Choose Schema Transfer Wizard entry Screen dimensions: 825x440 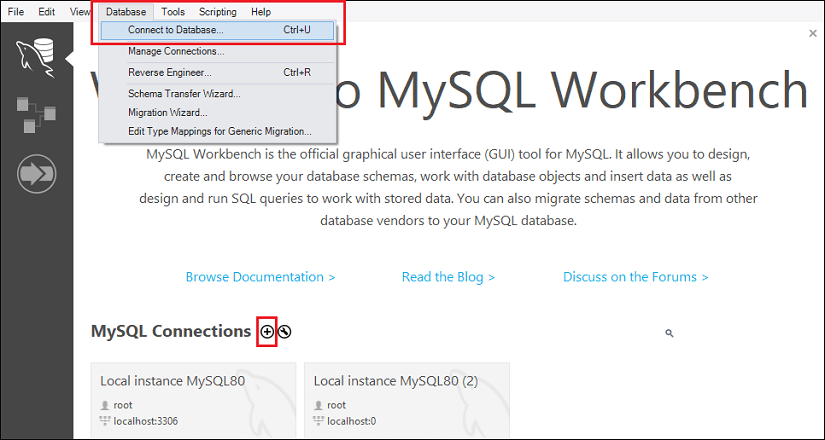tap(217, 94)
